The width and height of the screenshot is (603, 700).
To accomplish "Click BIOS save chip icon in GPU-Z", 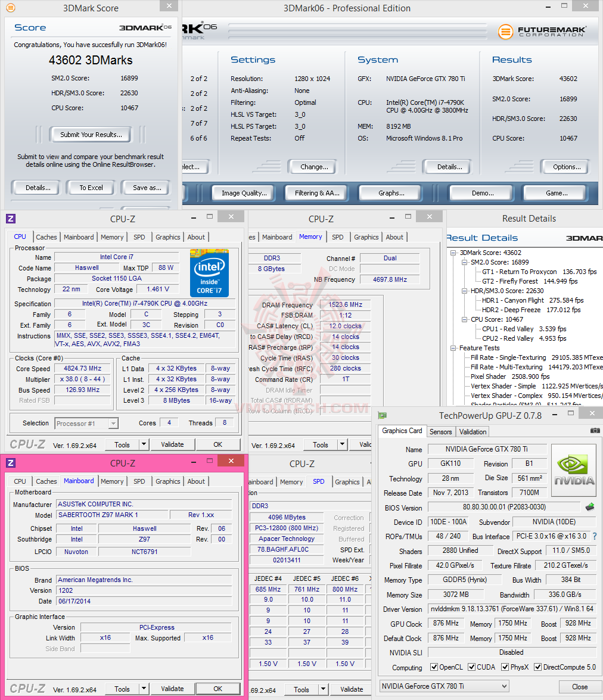I will click(x=590, y=507).
